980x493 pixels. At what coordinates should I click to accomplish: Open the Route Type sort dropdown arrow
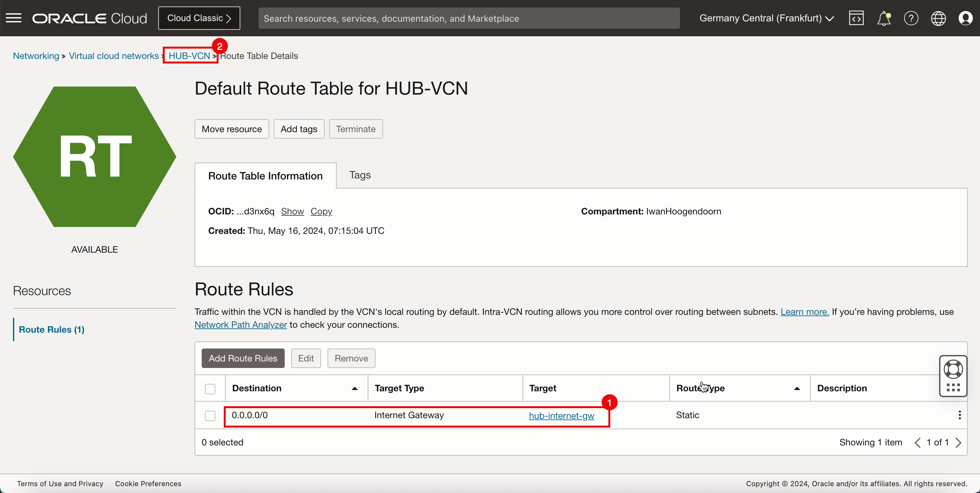(797, 387)
